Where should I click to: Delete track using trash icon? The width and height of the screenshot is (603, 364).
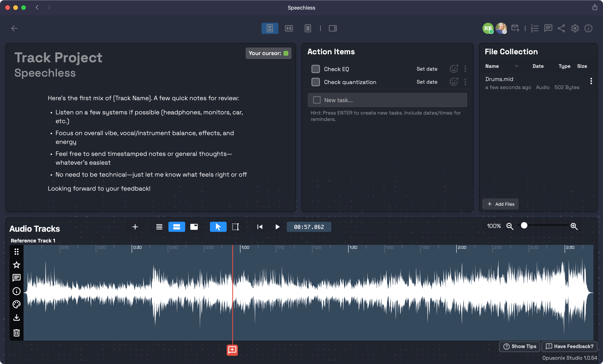coord(16,333)
